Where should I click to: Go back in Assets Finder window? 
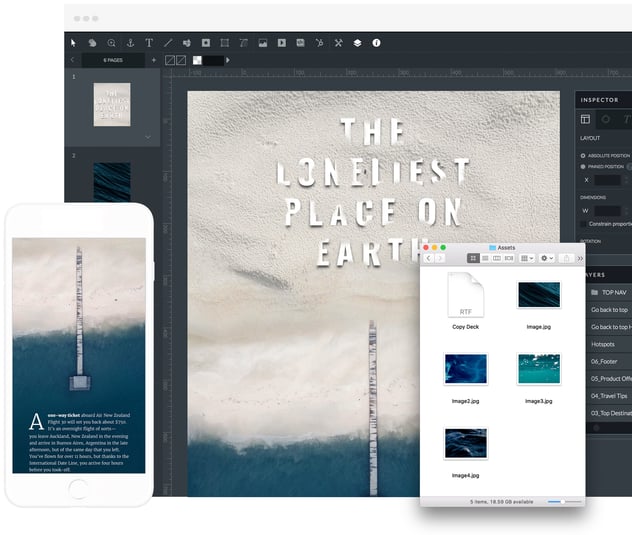coord(429,258)
